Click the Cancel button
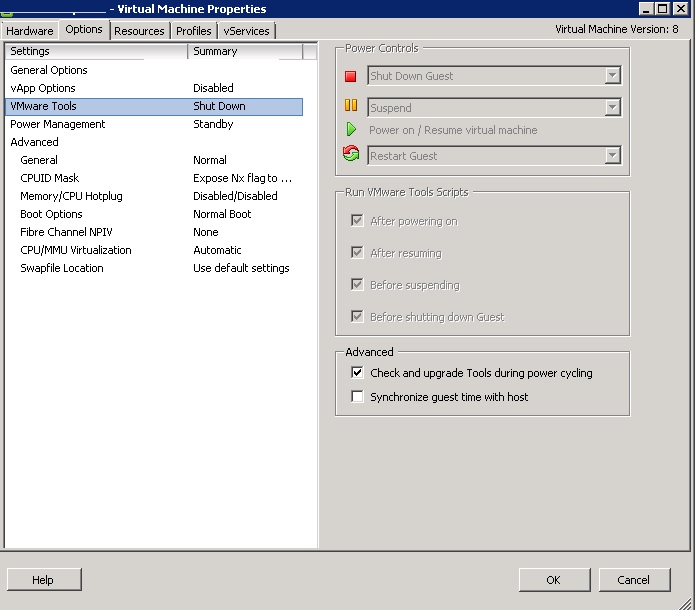Viewport: 699px width, 610px height. coord(634,580)
